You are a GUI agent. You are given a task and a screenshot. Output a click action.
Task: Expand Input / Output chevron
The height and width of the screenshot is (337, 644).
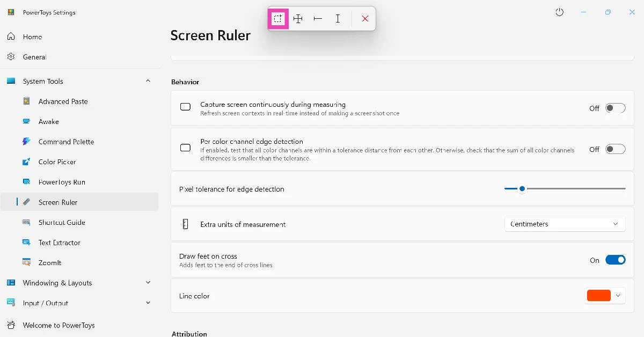(x=148, y=303)
